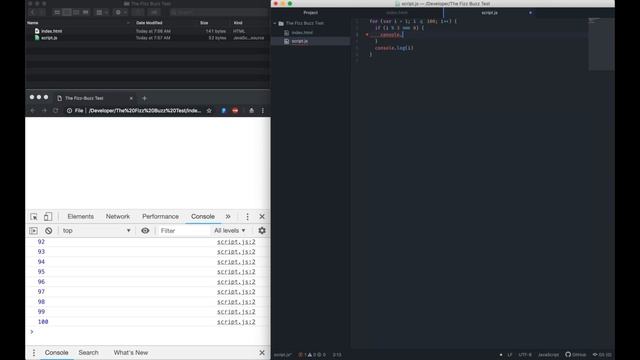Click logged value 99 in console
Image resolution: width=640 pixels, height=360 pixels.
point(41,312)
